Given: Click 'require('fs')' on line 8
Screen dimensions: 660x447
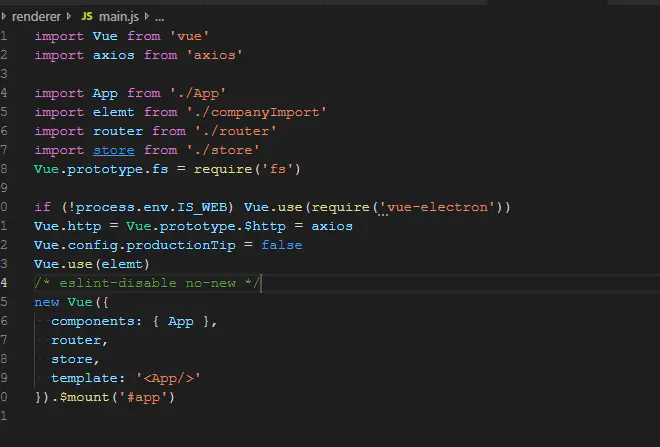Looking at the screenshot, I should (x=247, y=169).
